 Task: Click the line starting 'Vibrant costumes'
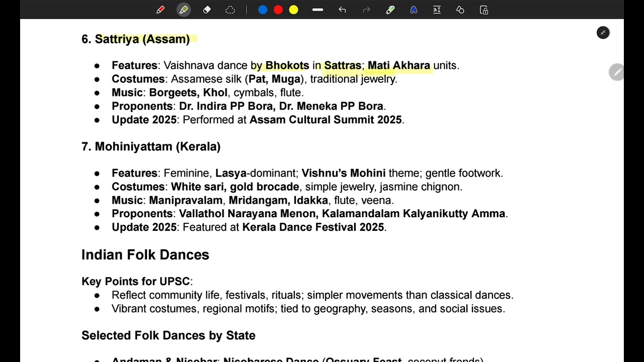308,309
